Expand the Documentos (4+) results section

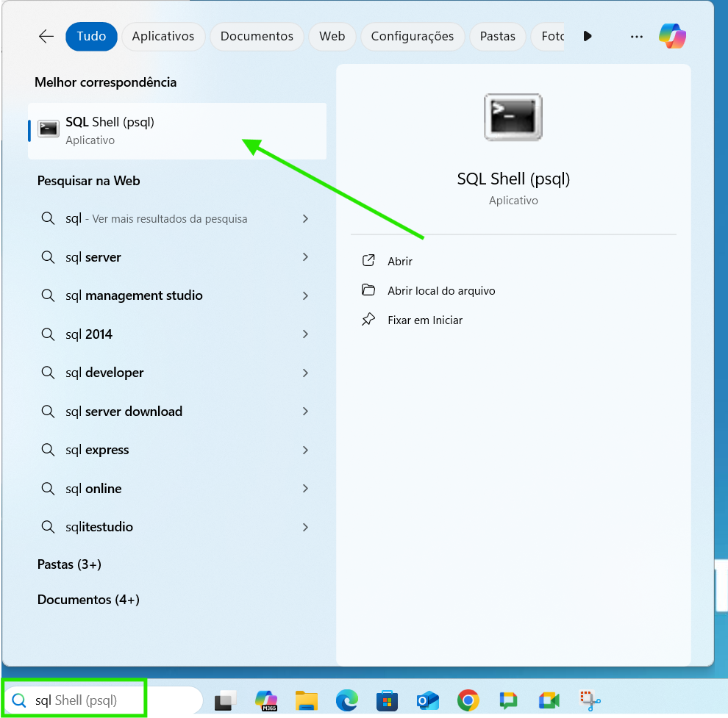(88, 600)
